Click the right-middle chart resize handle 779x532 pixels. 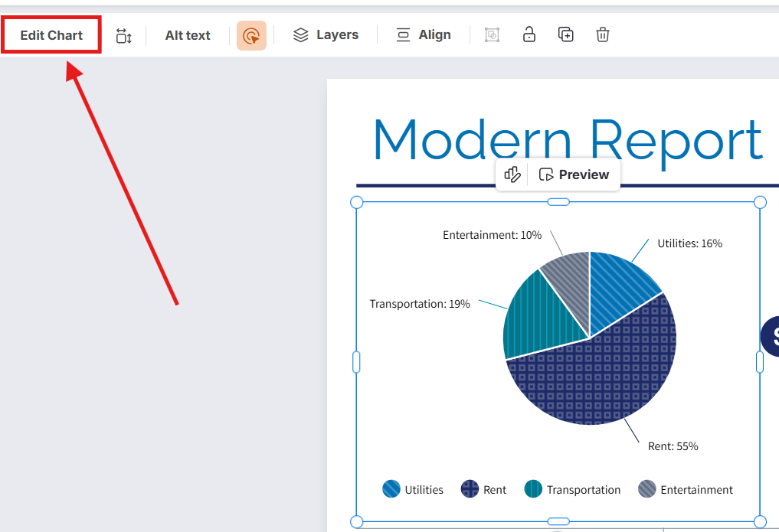[760, 362]
